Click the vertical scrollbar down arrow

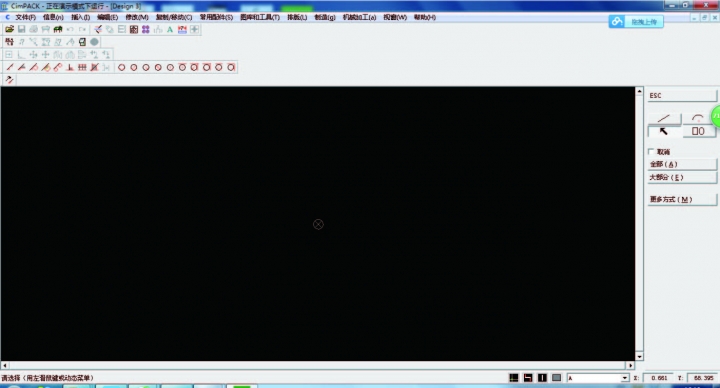639,356
